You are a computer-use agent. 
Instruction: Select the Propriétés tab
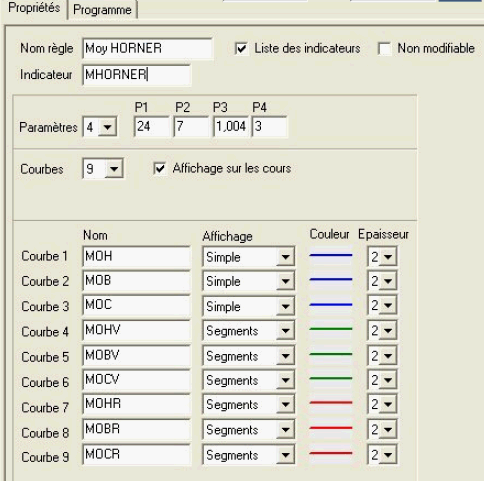(34, 8)
